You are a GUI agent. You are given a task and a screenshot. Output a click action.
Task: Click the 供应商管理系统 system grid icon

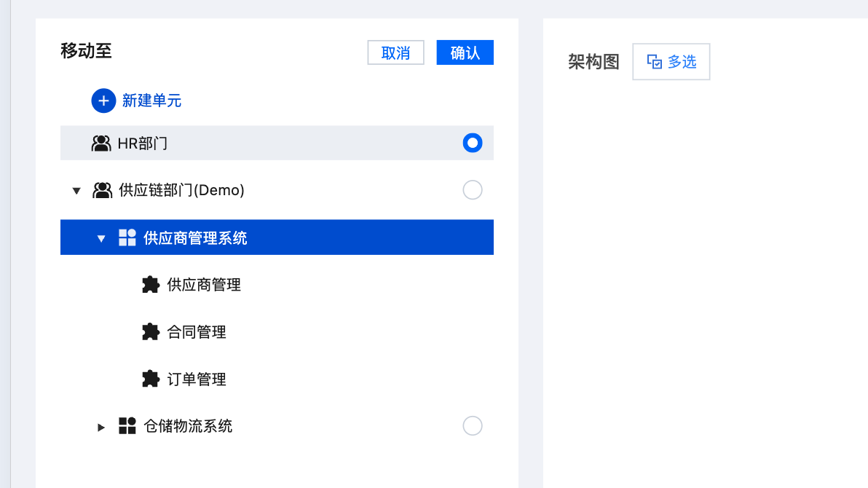coord(127,237)
